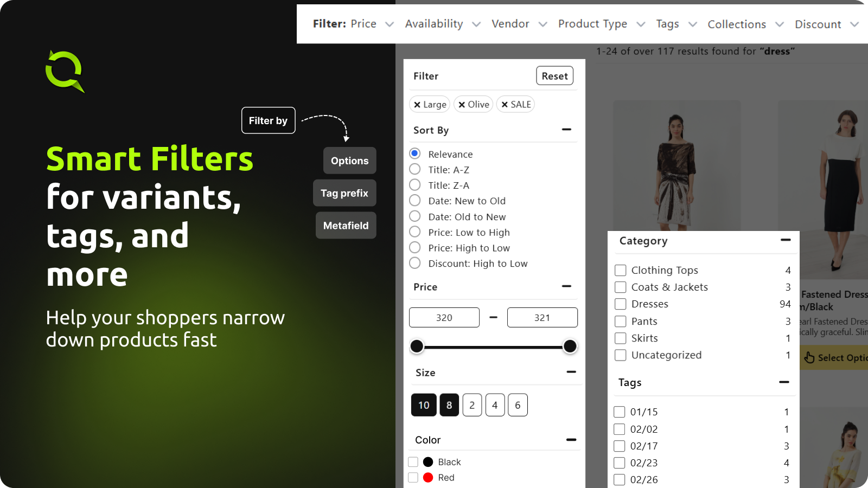This screenshot has height=488, width=868.
Task: Remove the Large filter chip
Action: point(417,104)
